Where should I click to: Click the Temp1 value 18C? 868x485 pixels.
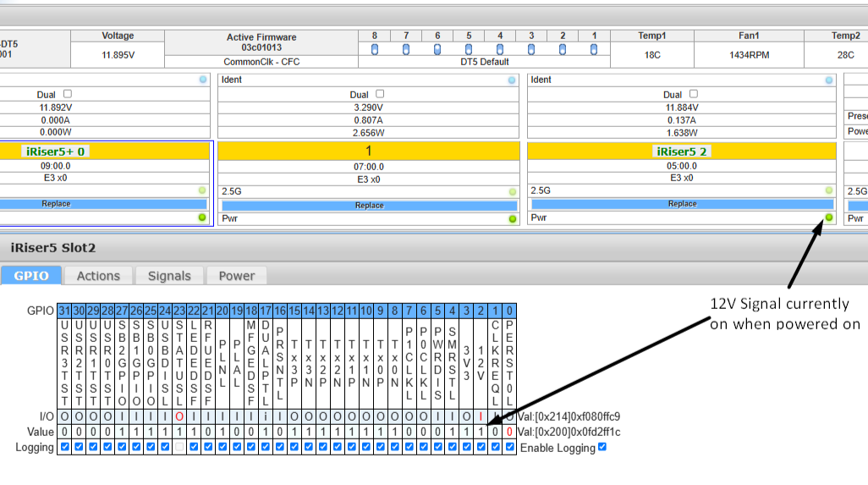(x=652, y=55)
